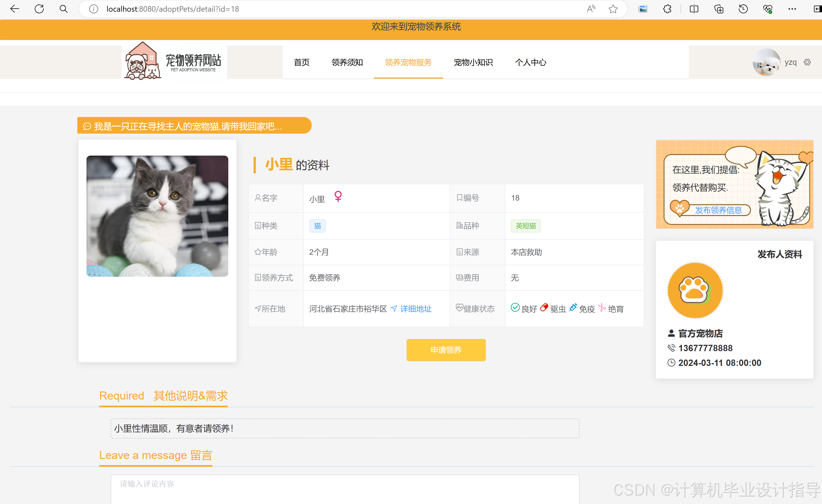Click the 编号 value 18

pos(515,198)
